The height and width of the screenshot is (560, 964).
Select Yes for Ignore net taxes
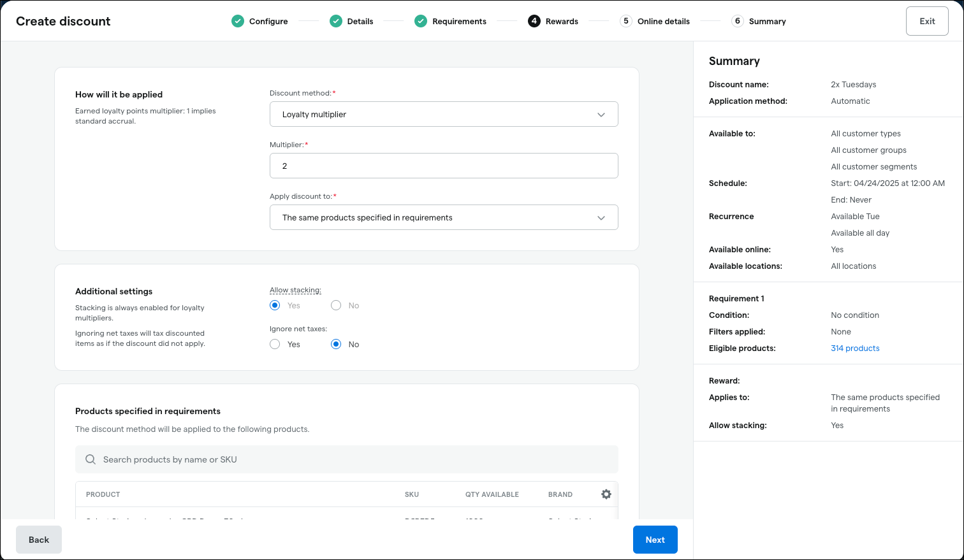point(275,344)
